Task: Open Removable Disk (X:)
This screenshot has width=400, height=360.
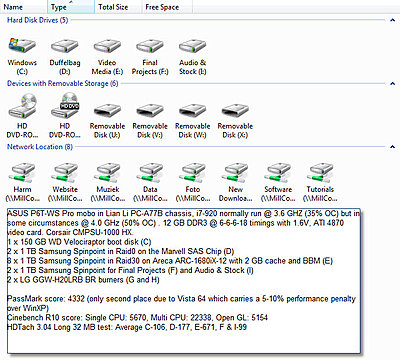Action: (x=235, y=121)
